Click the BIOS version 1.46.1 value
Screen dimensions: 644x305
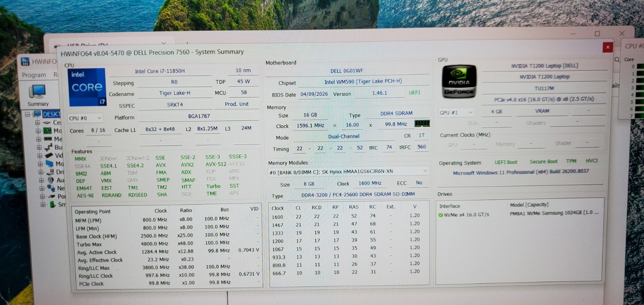380,93
